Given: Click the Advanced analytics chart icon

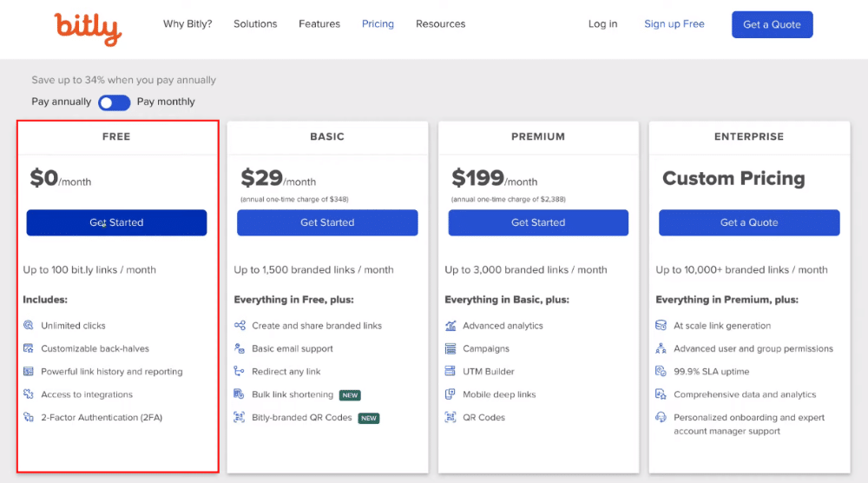Looking at the screenshot, I should coord(450,326).
